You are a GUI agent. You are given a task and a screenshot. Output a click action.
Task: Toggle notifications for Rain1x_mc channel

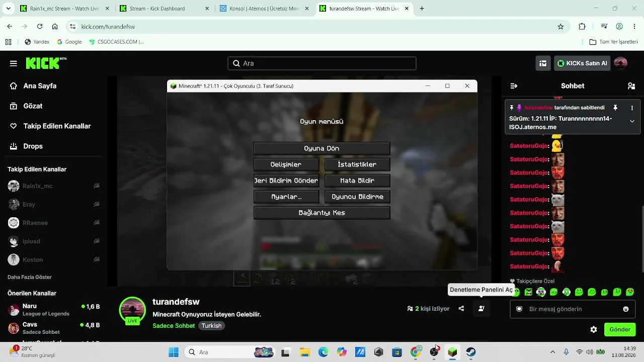point(97,186)
